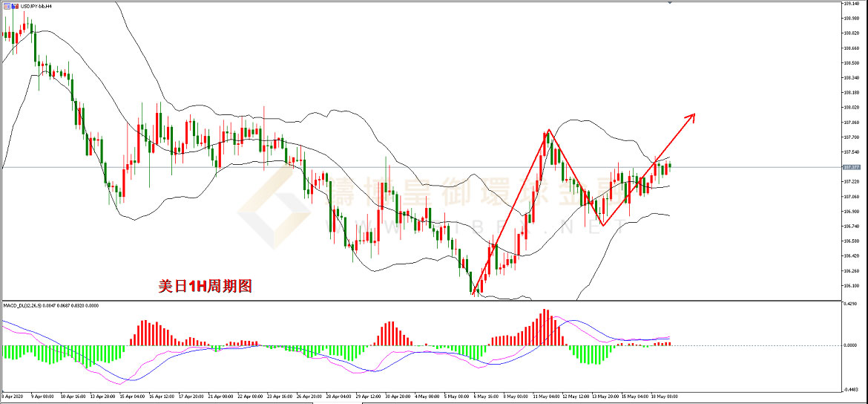Viewport: 868px width, 404px height.
Task: Click the 109.140 price axis label
Action: coord(851,4)
